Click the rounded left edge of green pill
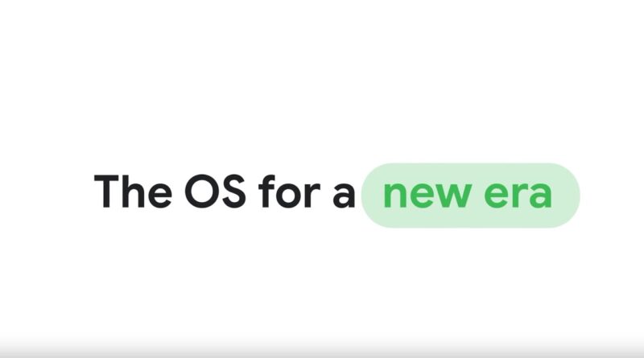 368,195
